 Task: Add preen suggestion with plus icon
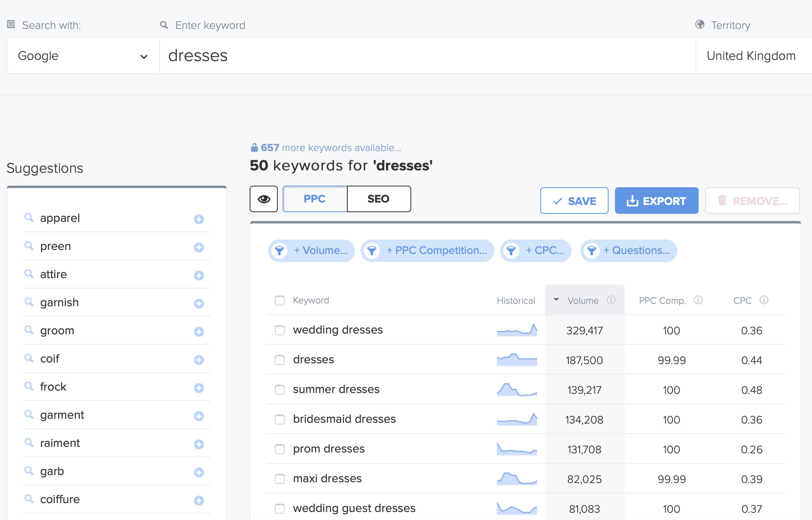tap(199, 247)
